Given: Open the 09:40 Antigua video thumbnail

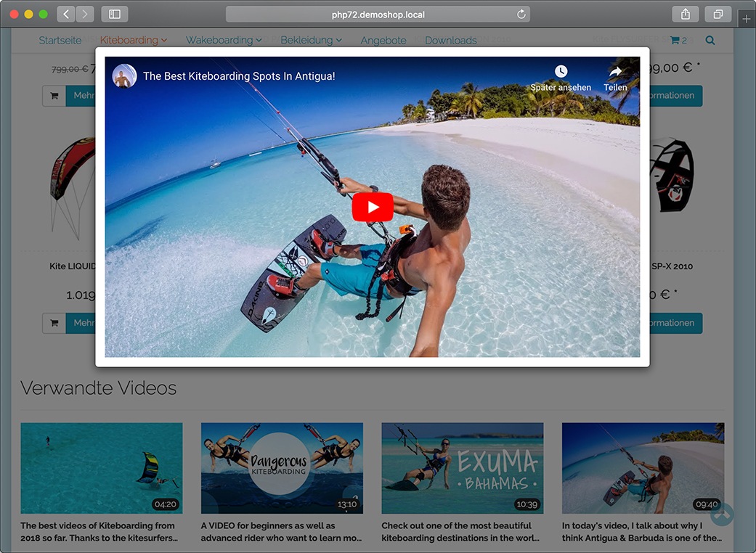Looking at the screenshot, I should click(x=643, y=468).
